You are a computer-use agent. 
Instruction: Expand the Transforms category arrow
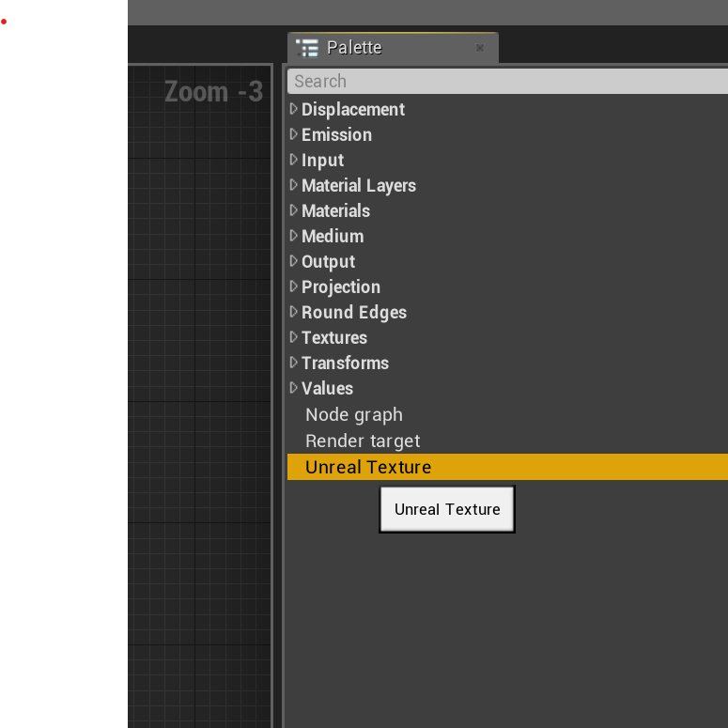coord(293,363)
